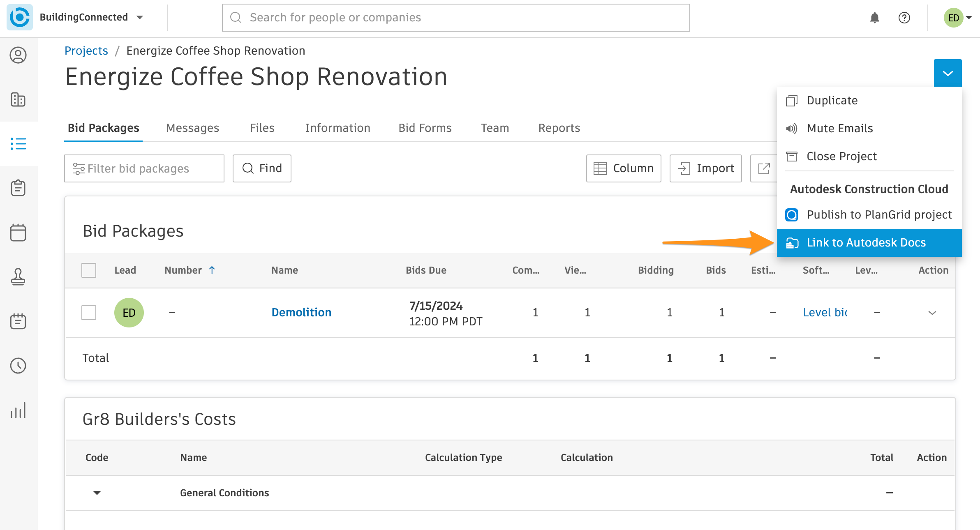Click the General Conditions row name
980x530 pixels.
224,493
